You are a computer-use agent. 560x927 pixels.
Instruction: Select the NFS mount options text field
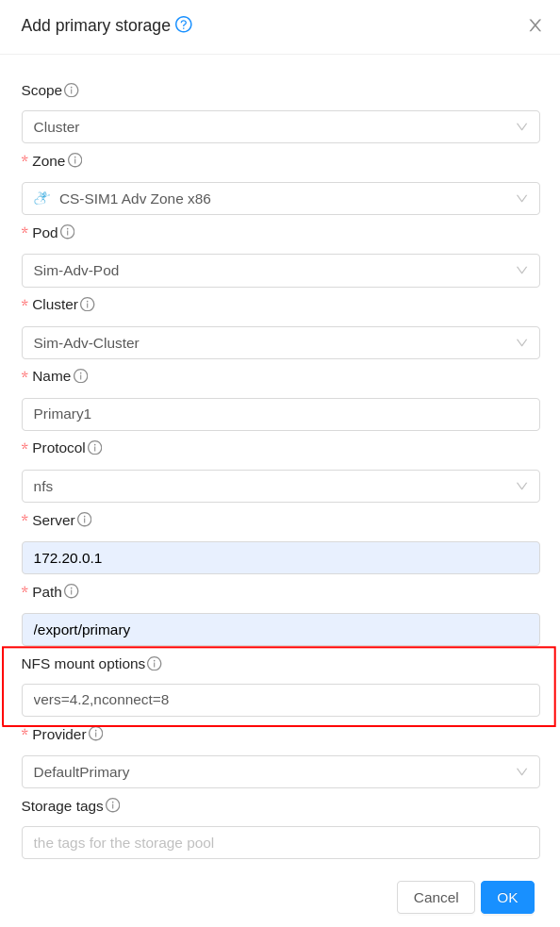280,700
